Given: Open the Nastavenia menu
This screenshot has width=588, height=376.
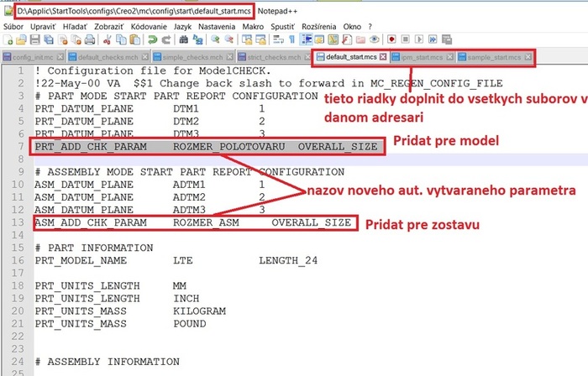Looking at the screenshot, I should (x=216, y=27).
